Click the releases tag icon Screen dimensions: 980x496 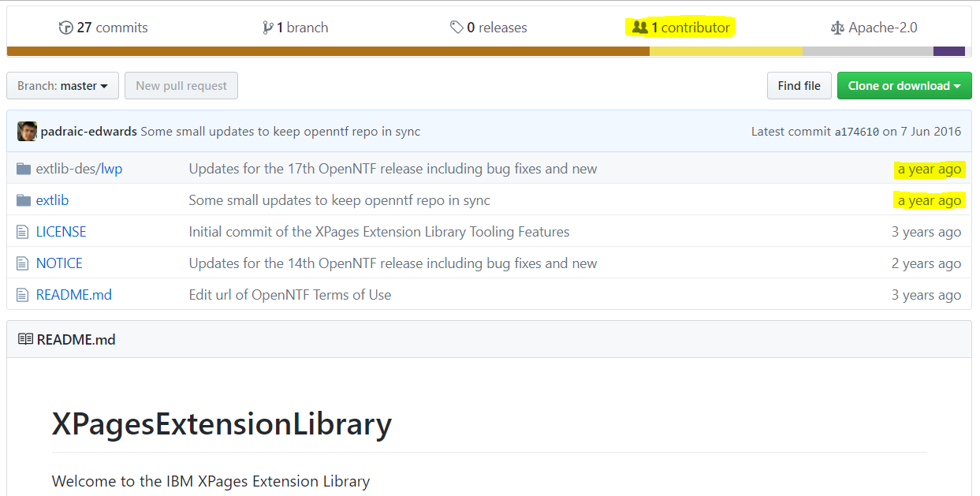456,28
